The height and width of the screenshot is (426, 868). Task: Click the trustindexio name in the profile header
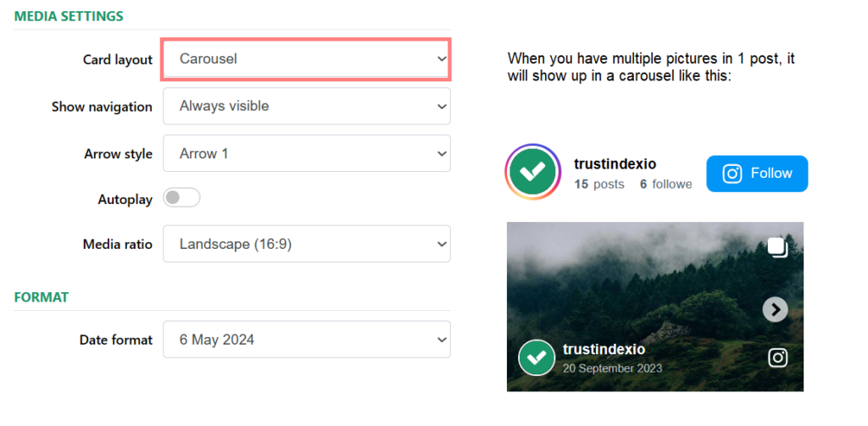(x=615, y=164)
